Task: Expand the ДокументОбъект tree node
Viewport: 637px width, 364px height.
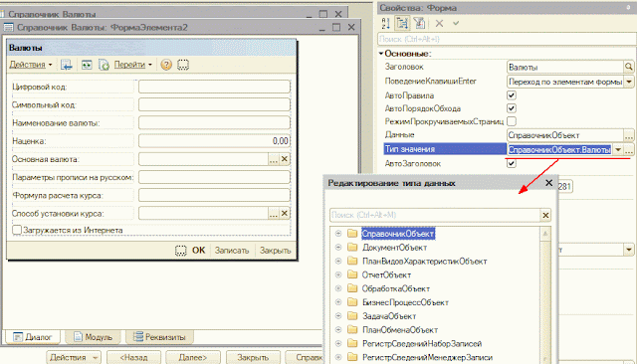Action: [338, 247]
